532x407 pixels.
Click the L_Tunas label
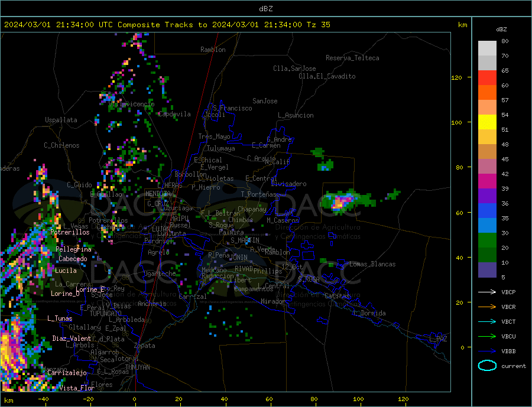tap(60, 318)
